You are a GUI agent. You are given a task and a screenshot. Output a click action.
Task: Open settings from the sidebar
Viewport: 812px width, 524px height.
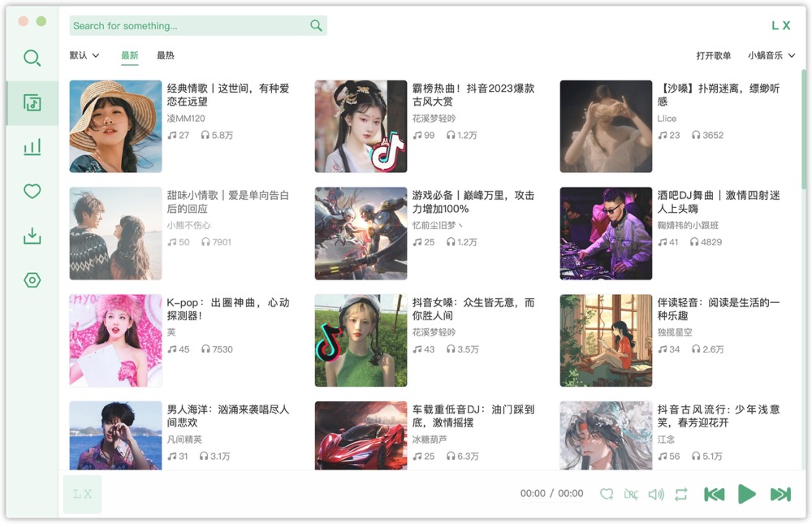[32, 279]
